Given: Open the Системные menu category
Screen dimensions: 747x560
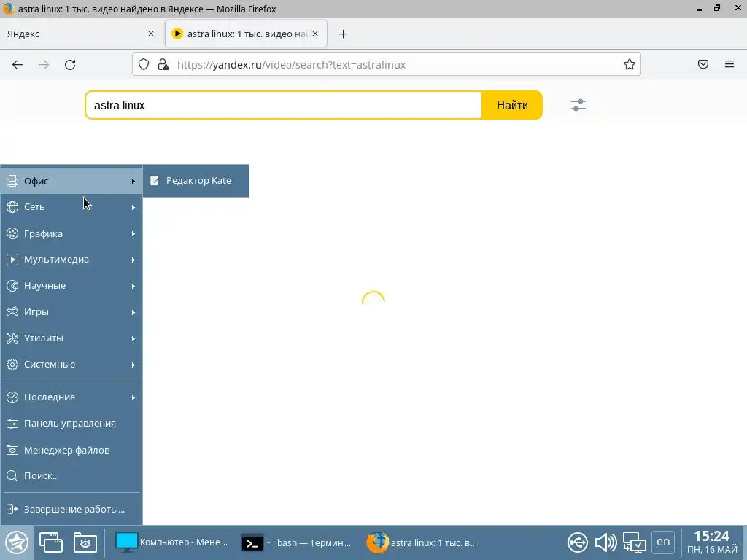Looking at the screenshot, I should (71, 365).
